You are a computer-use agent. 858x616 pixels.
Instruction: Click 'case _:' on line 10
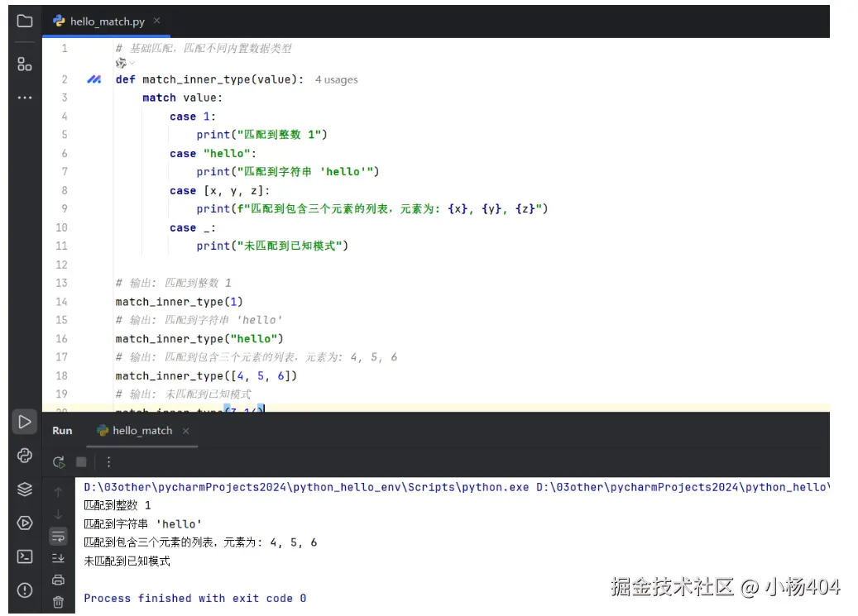point(193,228)
